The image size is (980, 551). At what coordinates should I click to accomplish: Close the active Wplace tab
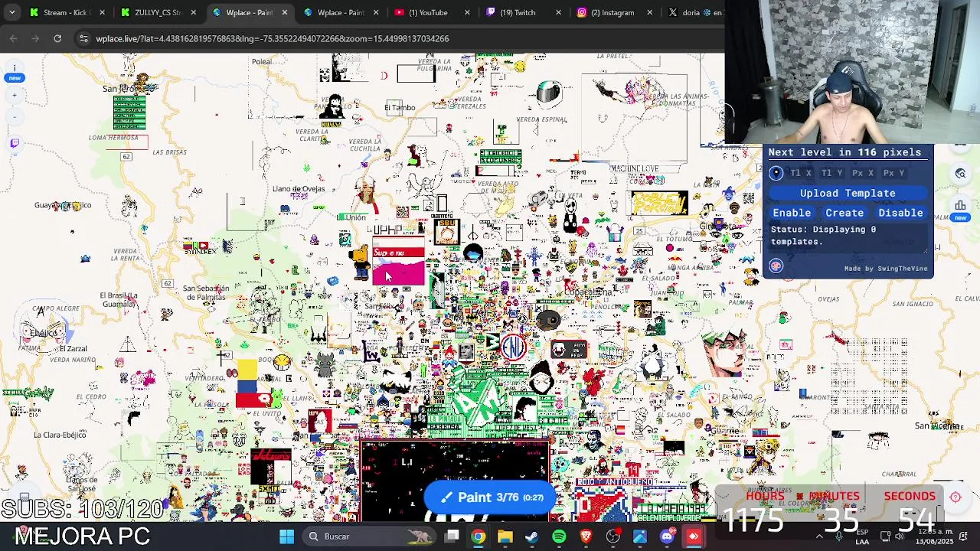[285, 12]
